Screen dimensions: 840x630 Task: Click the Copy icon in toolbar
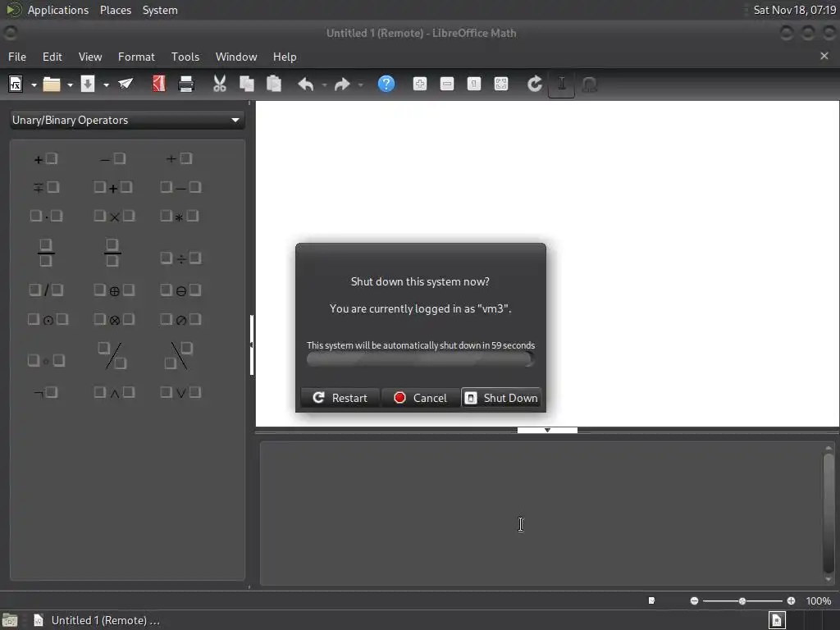click(x=246, y=84)
